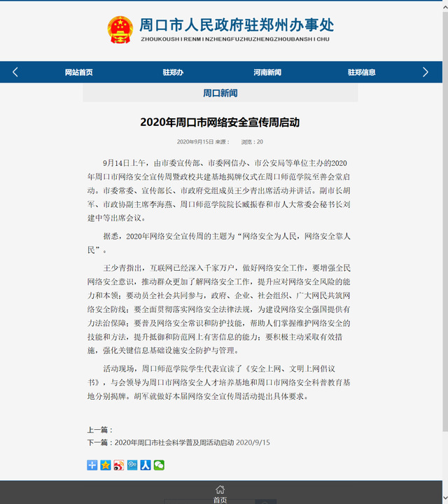The width and height of the screenshot is (448, 504).
Task: Share via Tencent Weibo icon
Action: (x=132, y=465)
